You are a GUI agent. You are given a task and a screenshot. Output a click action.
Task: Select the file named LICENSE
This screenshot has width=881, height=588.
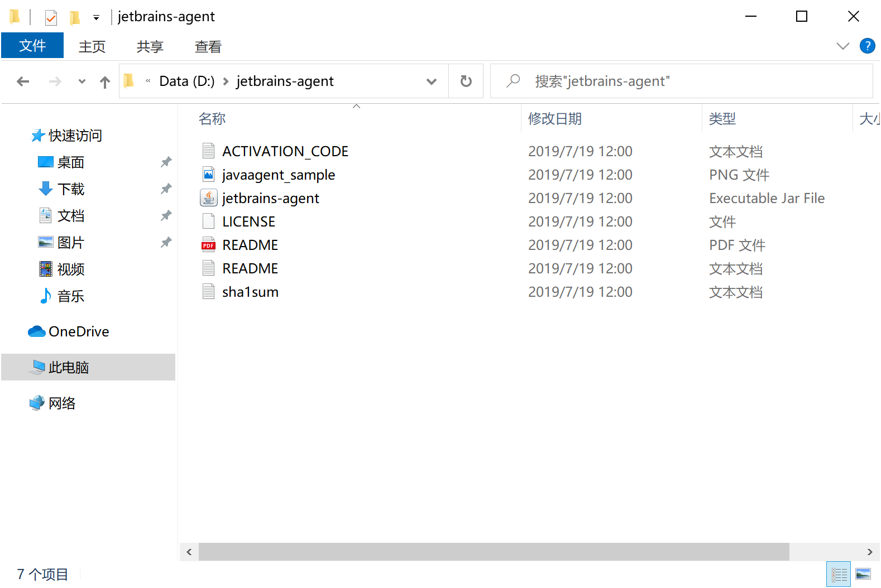(249, 221)
